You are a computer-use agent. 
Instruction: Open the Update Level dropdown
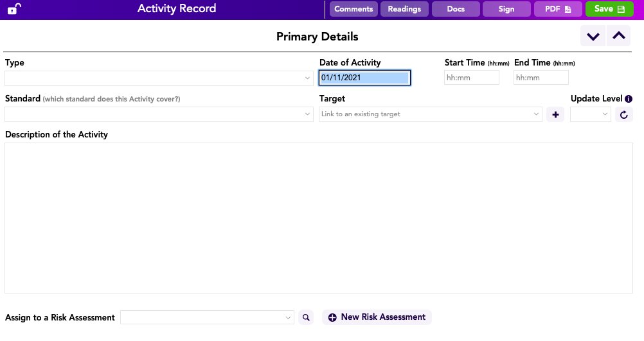coord(591,114)
